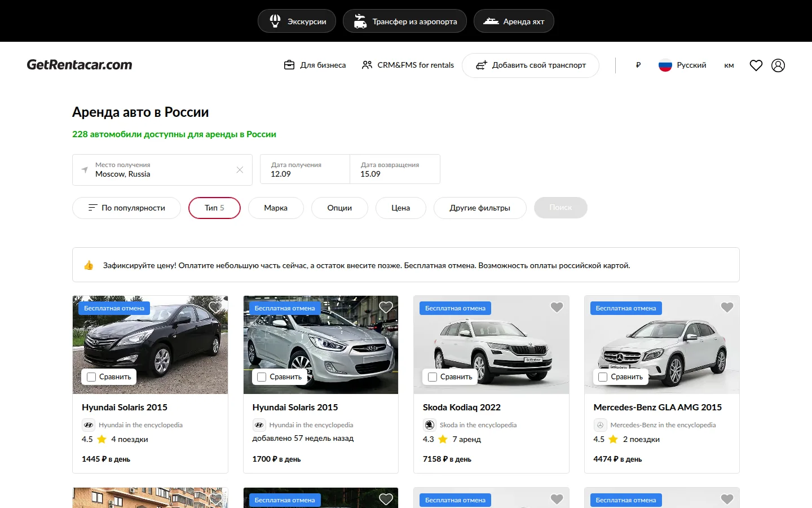The width and height of the screenshot is (812, 508).
Task: Open Другие фильтры filter menu
Action: 480,208
